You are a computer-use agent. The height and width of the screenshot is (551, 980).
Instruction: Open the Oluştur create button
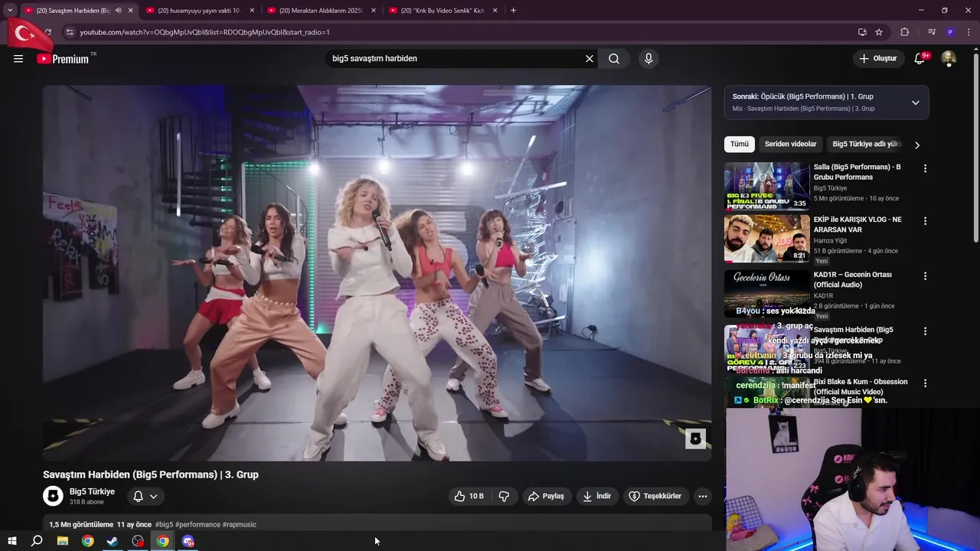[877, 59]
